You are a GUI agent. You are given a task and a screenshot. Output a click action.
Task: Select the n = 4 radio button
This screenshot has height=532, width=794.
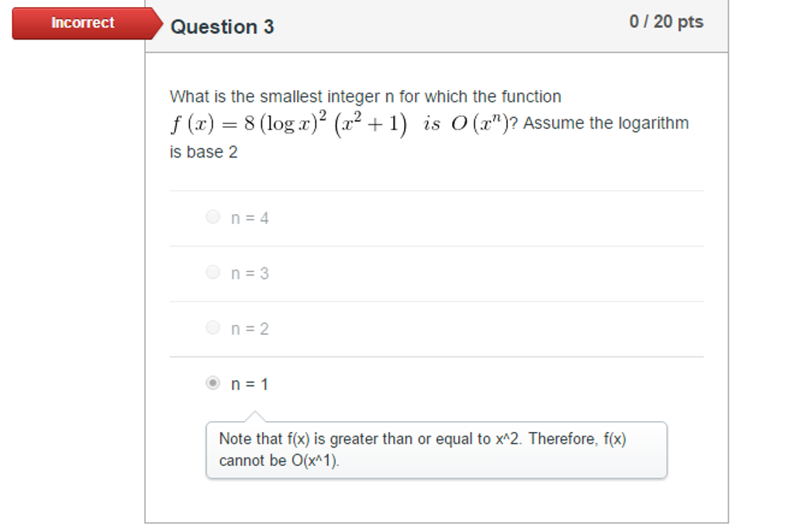click(213, 217)
